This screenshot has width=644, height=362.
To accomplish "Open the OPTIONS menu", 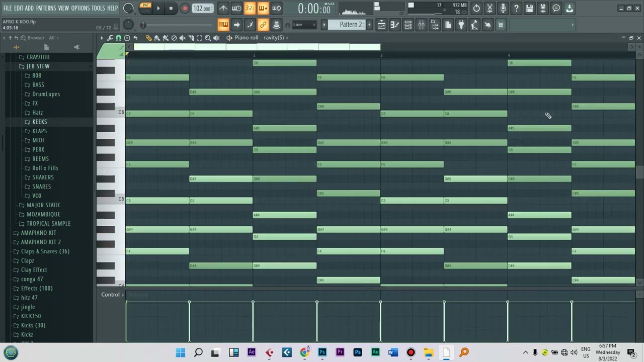I will 80,8.
